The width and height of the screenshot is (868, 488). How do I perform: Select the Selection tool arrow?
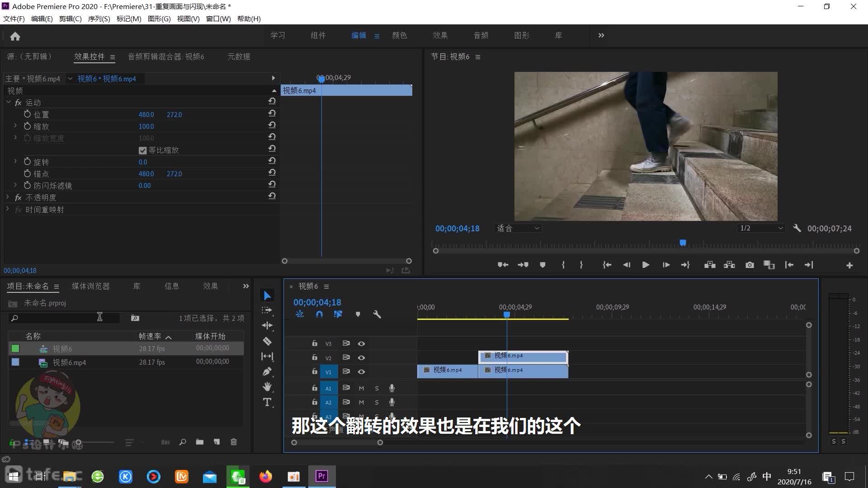(267, 296)
